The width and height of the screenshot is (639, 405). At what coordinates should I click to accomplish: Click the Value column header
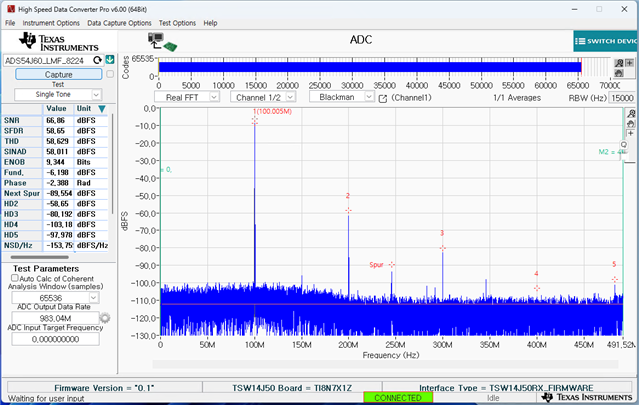point(56,108)
